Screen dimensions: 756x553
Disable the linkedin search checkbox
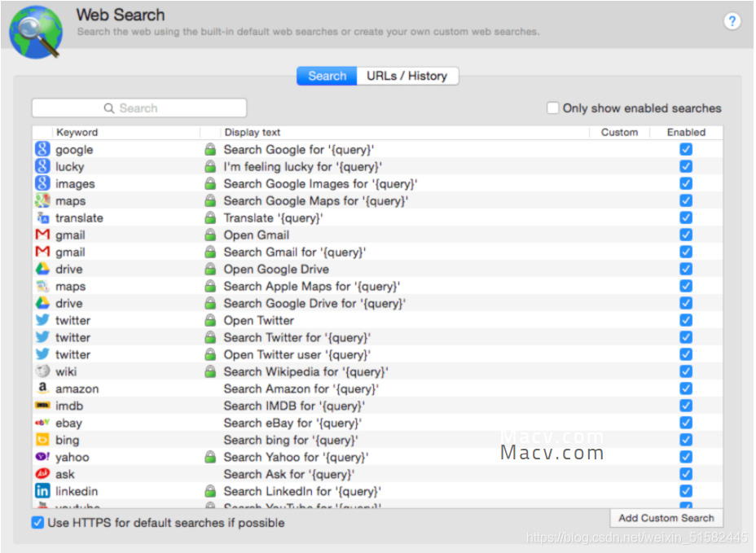686,491
